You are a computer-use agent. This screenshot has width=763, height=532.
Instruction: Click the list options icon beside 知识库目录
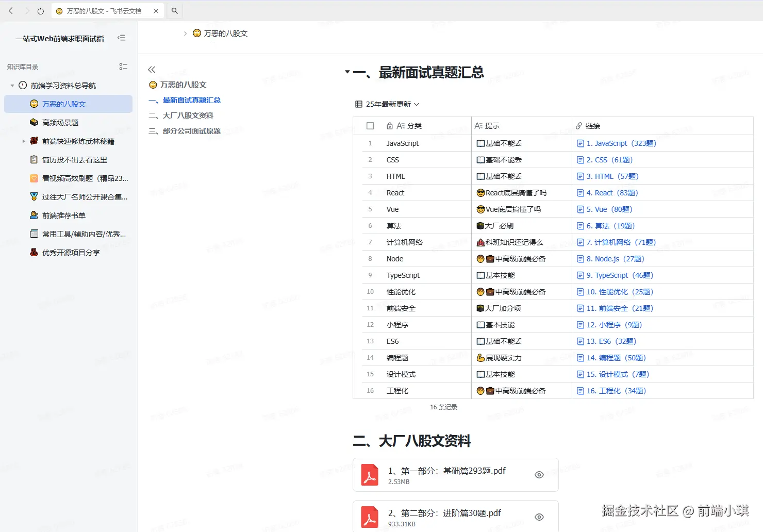123,66
